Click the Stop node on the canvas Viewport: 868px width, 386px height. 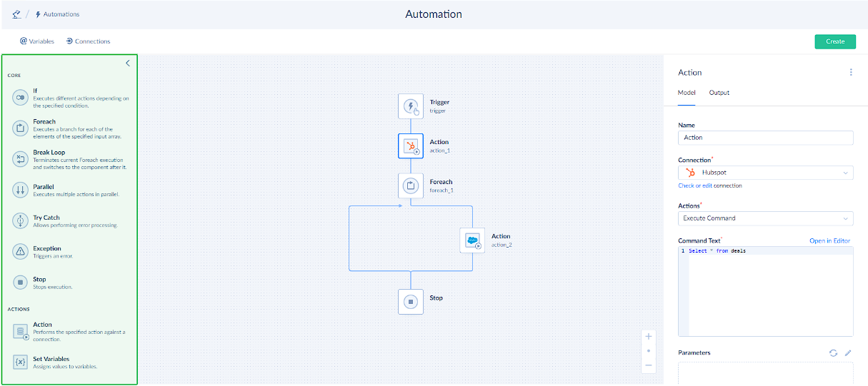coord(411,301)
